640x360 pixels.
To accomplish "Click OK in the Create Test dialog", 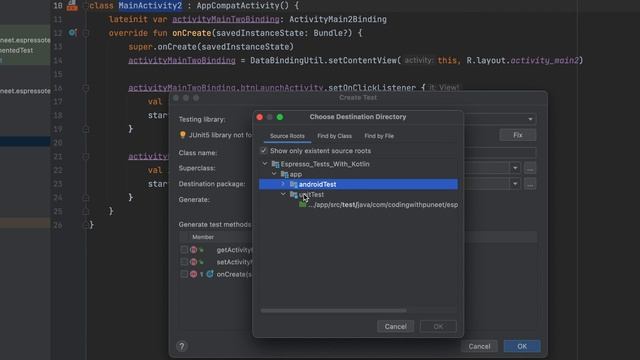I will [522, 347].
